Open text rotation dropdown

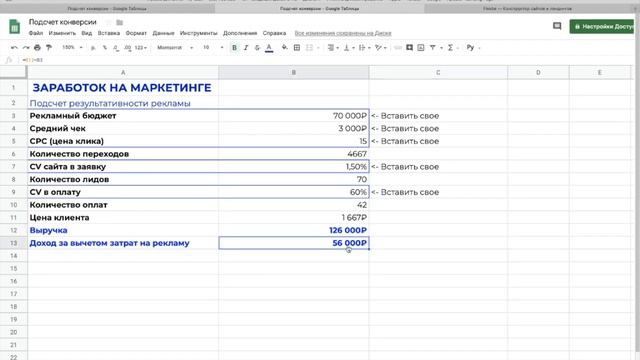tap(380, 48)
